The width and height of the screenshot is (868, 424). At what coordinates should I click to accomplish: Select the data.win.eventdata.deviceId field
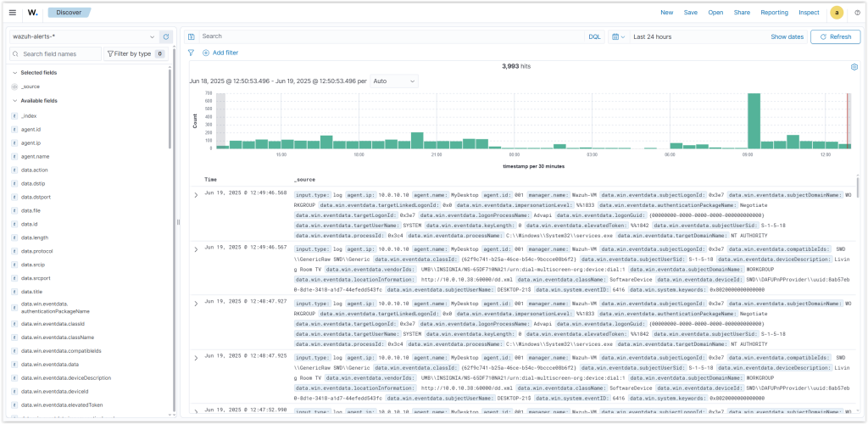click(54, 391)
